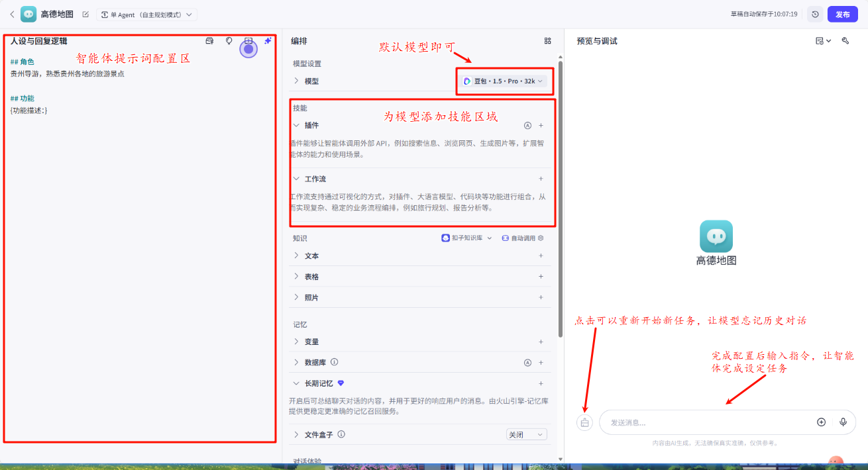Open the 扣子知识库 dropdown
The width and height of the screenshot is (868, 470).
point(467,238)
